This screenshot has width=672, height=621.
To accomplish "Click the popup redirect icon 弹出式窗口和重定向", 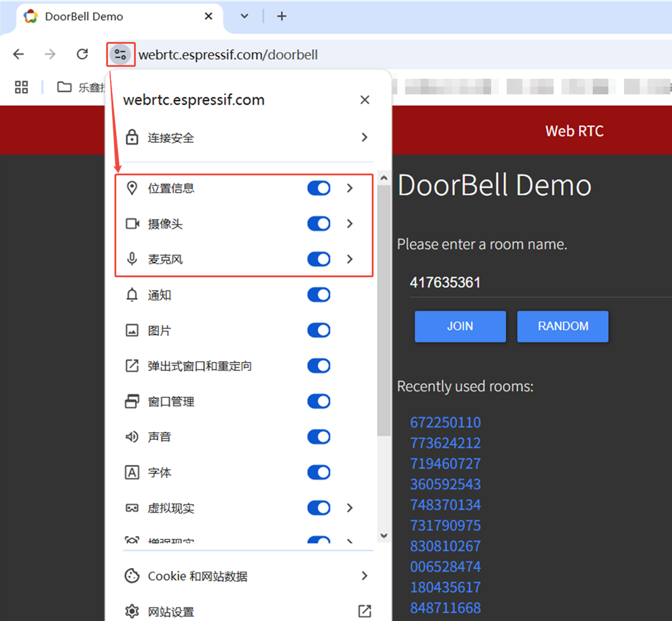I will [132, 366].
